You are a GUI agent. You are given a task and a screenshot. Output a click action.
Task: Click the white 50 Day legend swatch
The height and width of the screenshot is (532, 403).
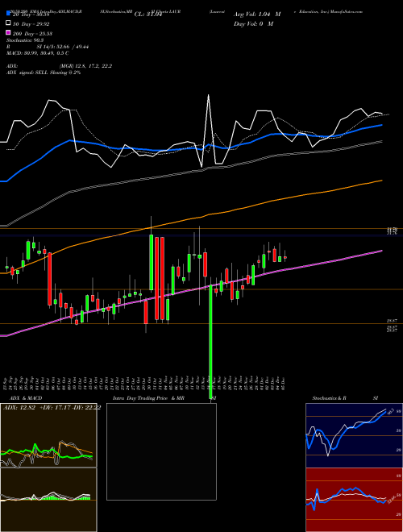(8, 23)
